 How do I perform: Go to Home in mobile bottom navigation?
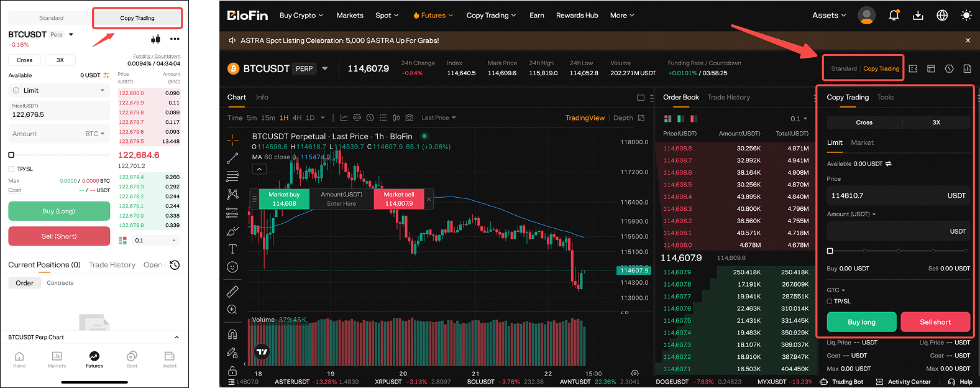19,359
